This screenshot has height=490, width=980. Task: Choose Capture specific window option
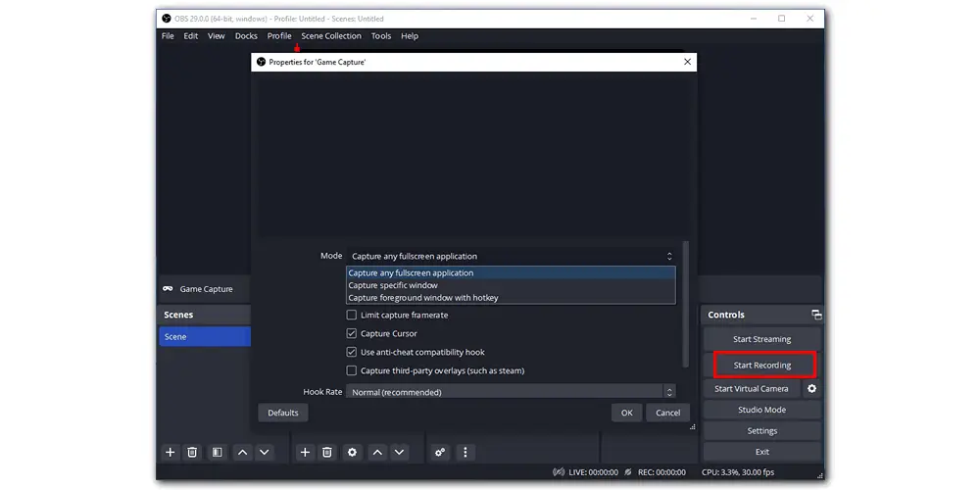[511, 285]
